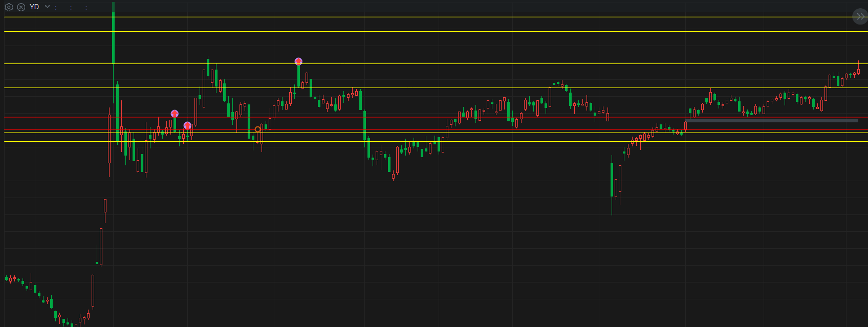Expand YD indicator dropdown chevron

pyautogui.click(x=47, y=7)
